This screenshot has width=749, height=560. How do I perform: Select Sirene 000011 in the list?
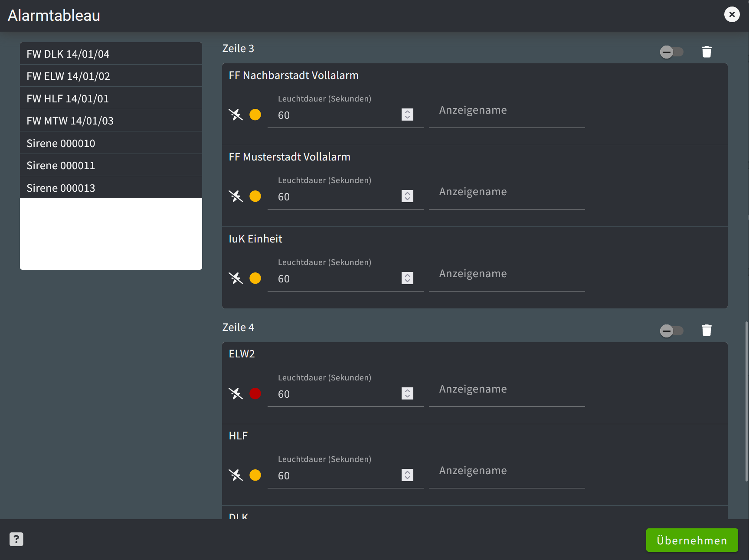111,165
